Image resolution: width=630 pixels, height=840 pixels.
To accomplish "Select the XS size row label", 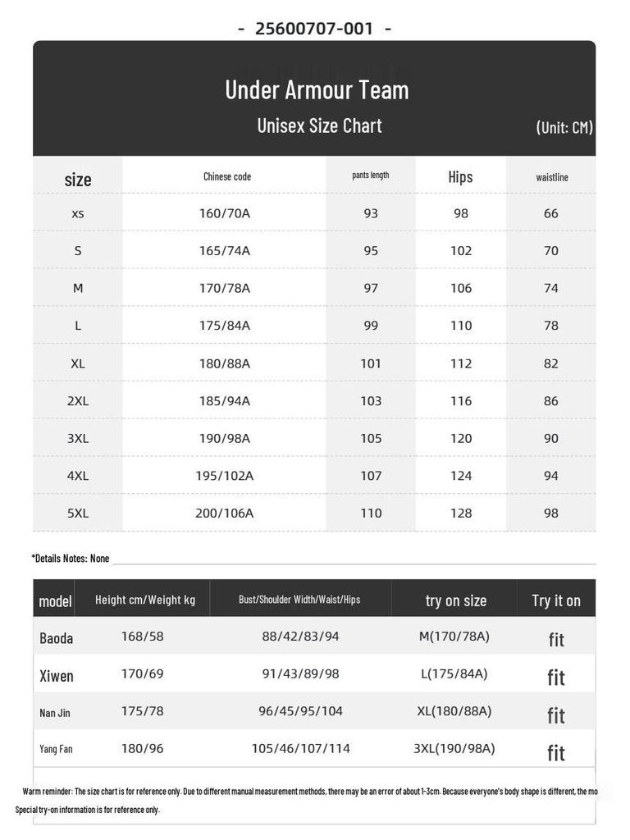I will tap(78, 214).
